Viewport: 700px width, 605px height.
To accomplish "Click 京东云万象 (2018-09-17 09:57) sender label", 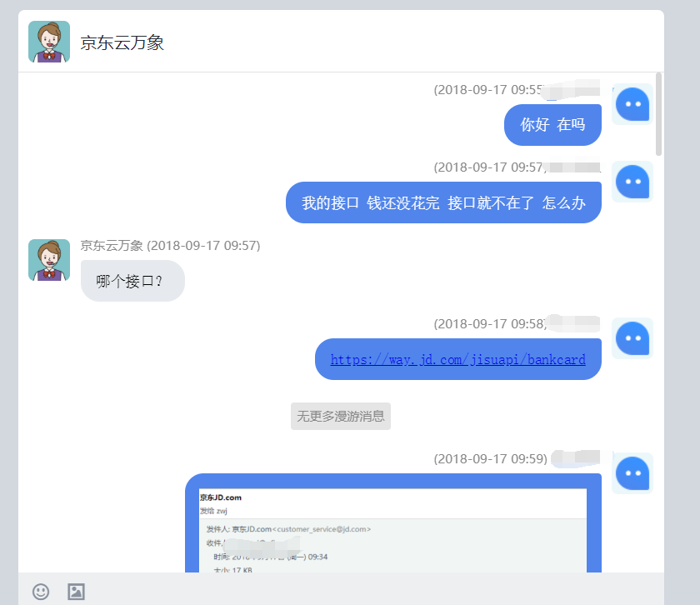I will coord(170,246).
